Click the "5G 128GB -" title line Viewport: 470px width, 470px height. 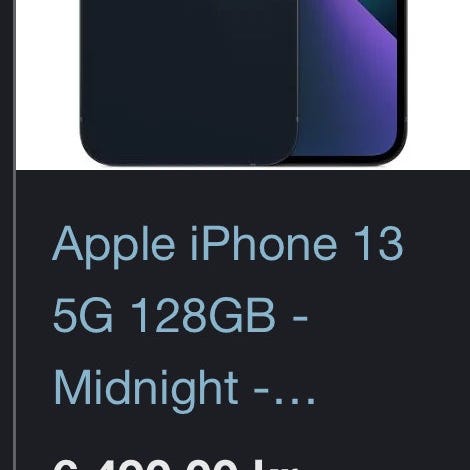coord(181,316)
